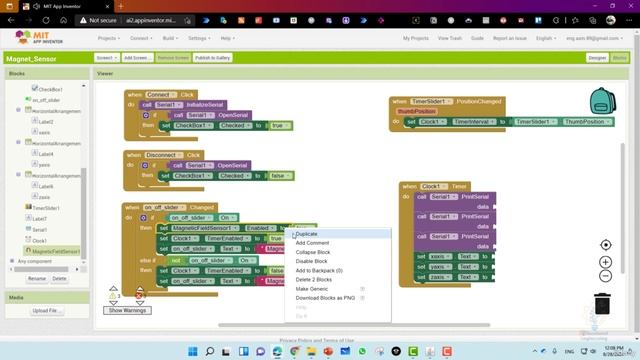The height and width of the screenshot is (360, 640).
Task: Open Windows Start menu
Action: (193, 351)
